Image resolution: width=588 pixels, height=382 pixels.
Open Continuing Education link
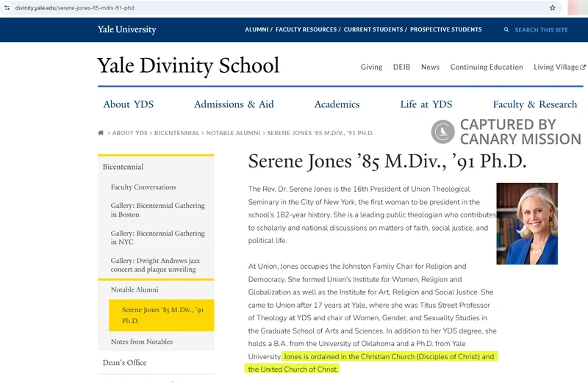point(487,67)
